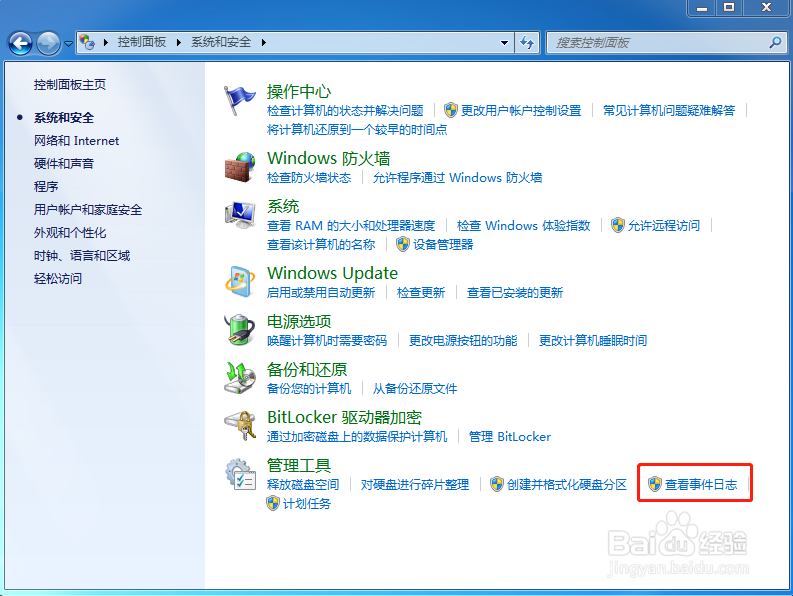The height and width of the screenshot is (596, 793).
Task: Open 释放磁盘空间 link
Action: pyautogui.click(x=303, y=485)
